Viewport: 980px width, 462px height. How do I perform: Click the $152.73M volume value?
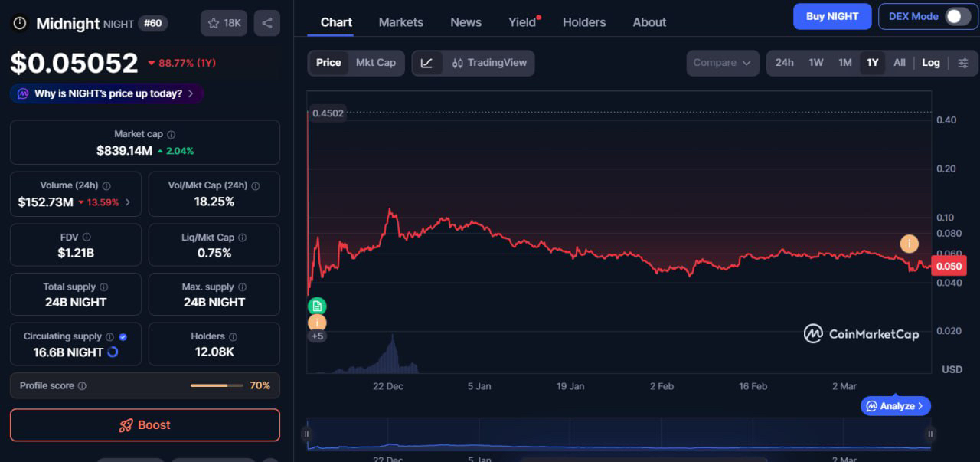tap(46, 202)
